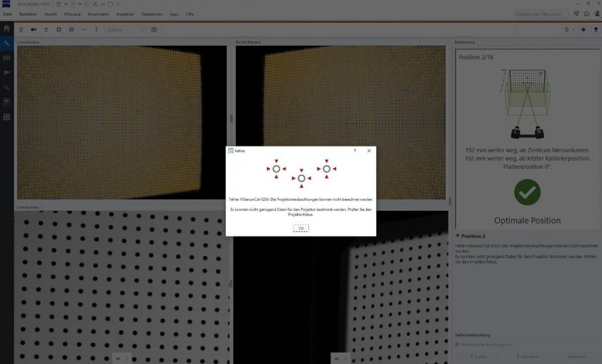Select the wrench icon in left sidebar

7,43
